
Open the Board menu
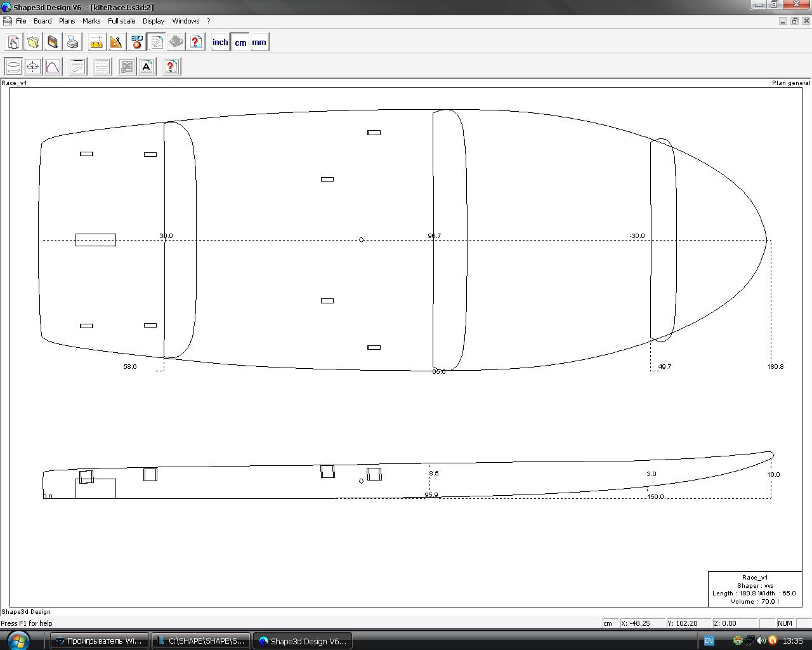[43, 21]
